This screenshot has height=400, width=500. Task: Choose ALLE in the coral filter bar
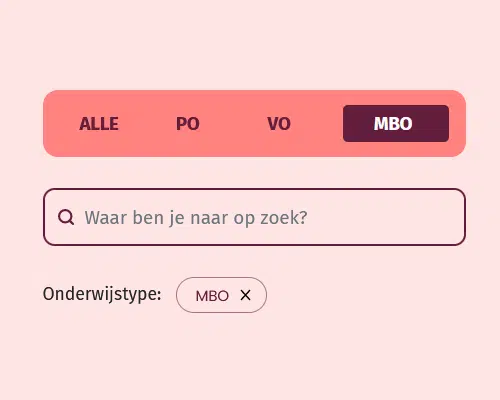pyautogui.click(x=99, y=124)
